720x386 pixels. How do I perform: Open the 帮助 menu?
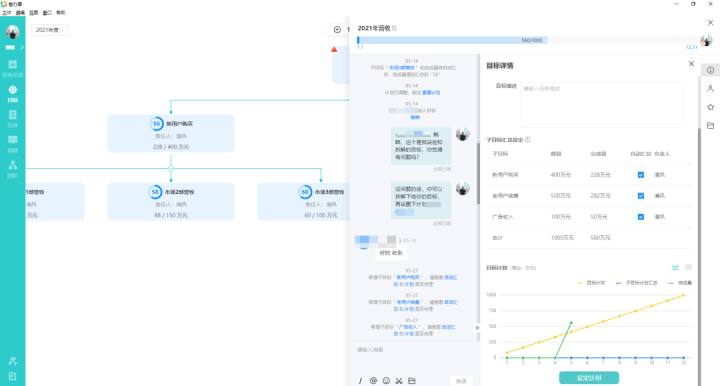(x=61, y=13)
